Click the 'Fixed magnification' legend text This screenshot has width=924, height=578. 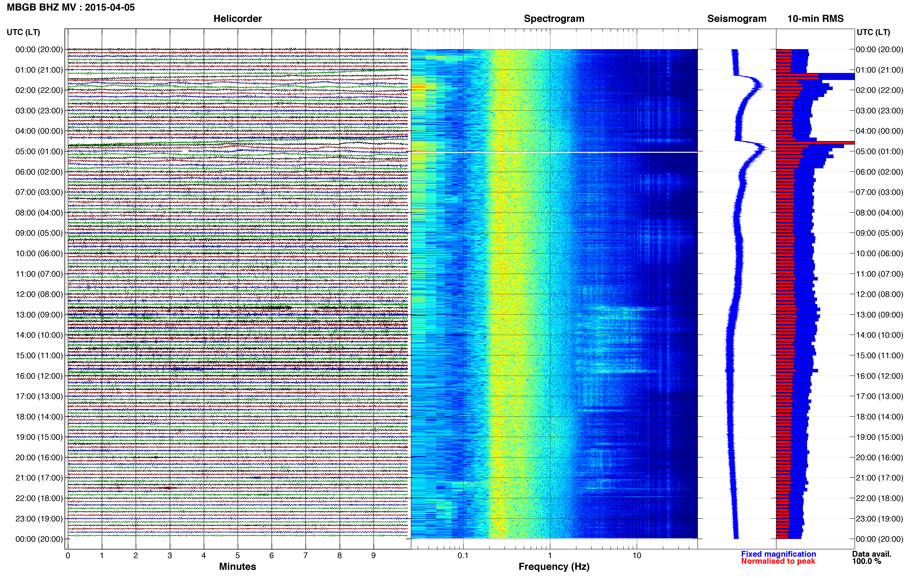tap(778, 554)
